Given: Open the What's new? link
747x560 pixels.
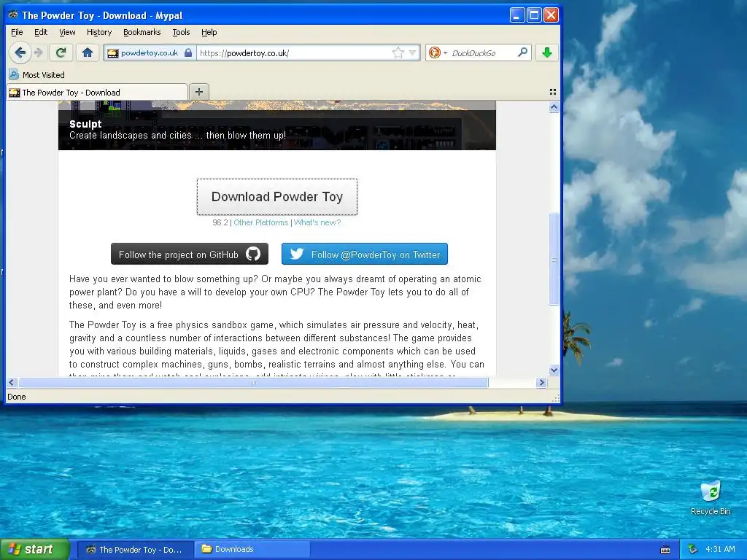Looking at the screenshot, I should point(317,222).
